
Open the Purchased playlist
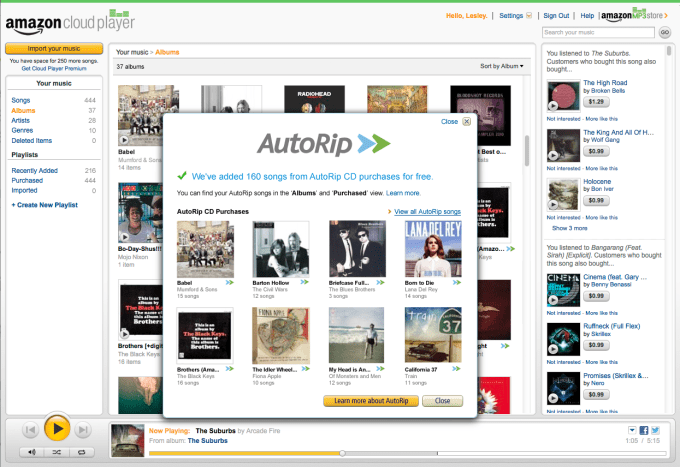coord(27,180)
